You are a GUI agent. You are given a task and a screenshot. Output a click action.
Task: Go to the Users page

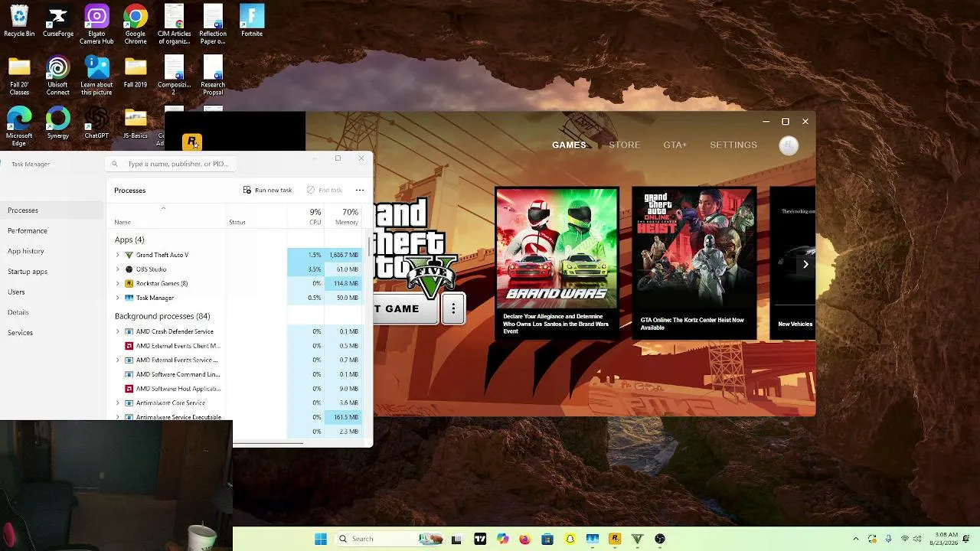pyautogui.click(x=51, y=292)
